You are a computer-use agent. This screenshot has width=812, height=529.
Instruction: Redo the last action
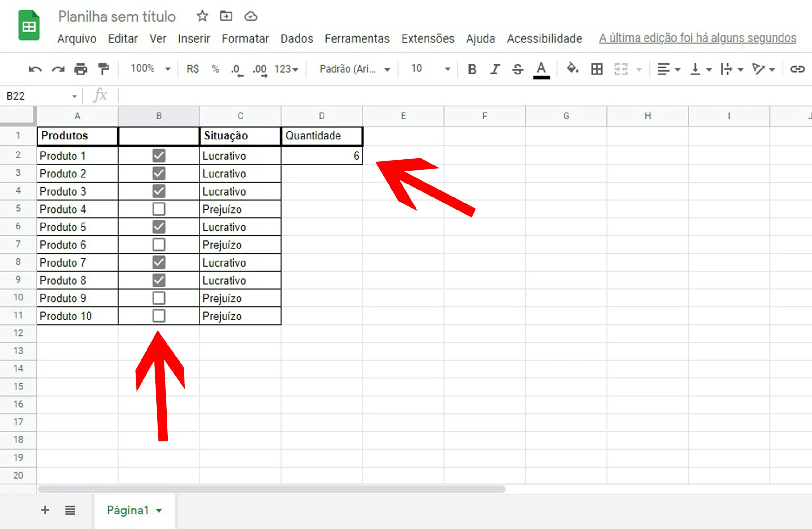coord(58,69)
